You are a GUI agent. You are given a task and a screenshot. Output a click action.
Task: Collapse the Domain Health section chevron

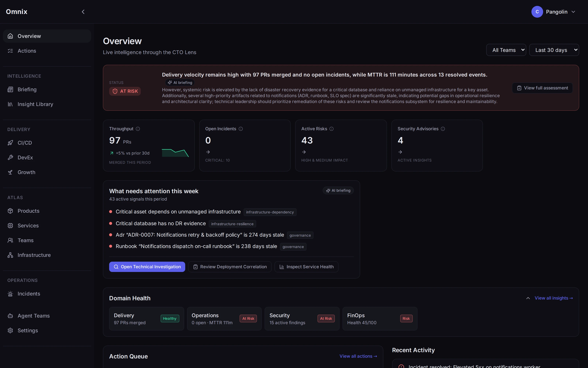[528, 298]
